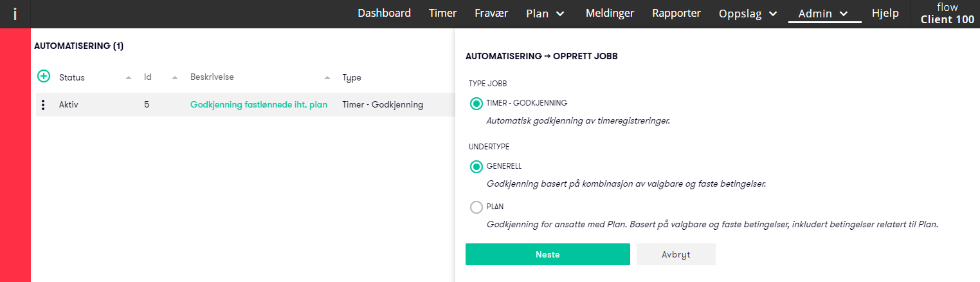Sort by Status column arrow

click(129, 77)
